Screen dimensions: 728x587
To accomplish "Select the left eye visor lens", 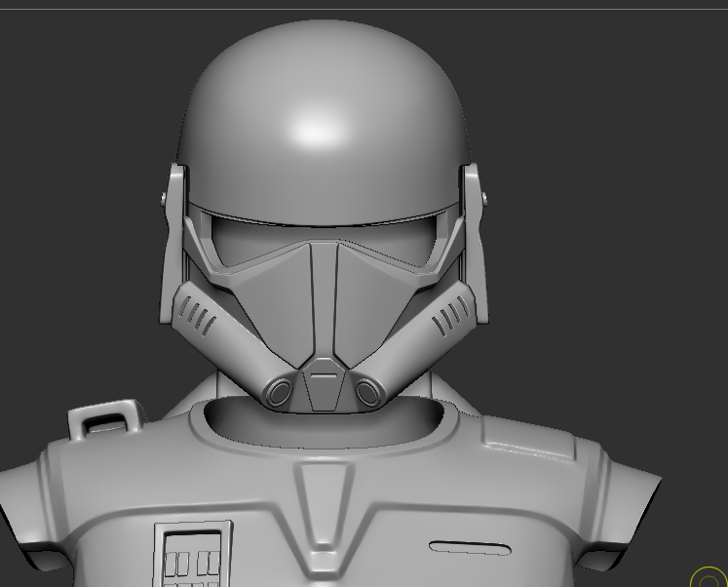I will (x=251, y=247).
